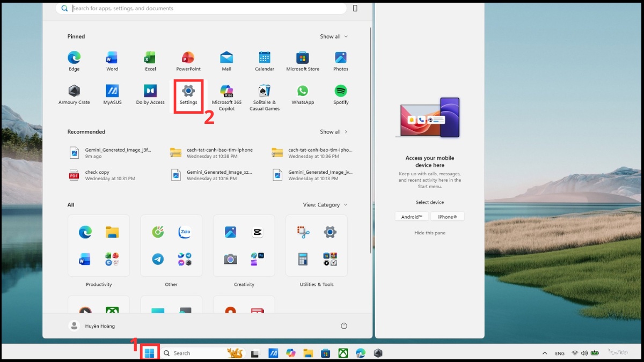644x362 pixels.
Task: Open File Explorer from the taskbar
Action: pyautogui.click(x=308, y=353)
